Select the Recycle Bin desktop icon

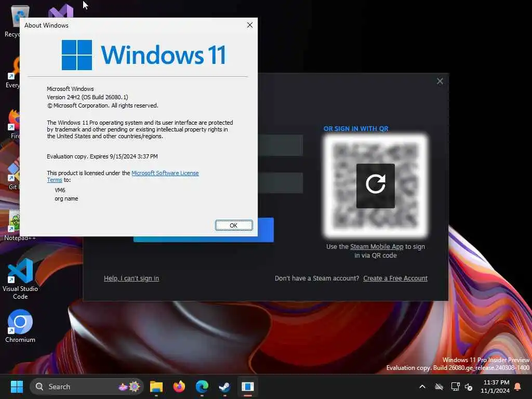pyautogui.click(x=12, y=21)
